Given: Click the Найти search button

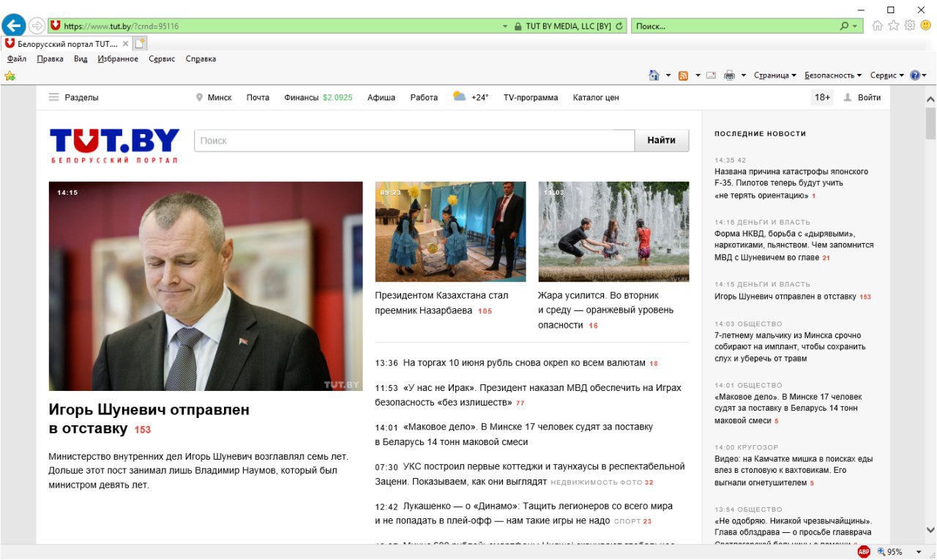Looking at the screenshot, I should pos(661,141).
